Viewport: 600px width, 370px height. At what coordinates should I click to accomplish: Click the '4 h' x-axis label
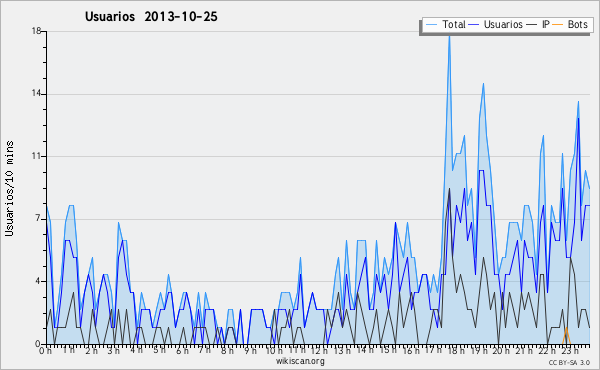click(x=136, y=350)
